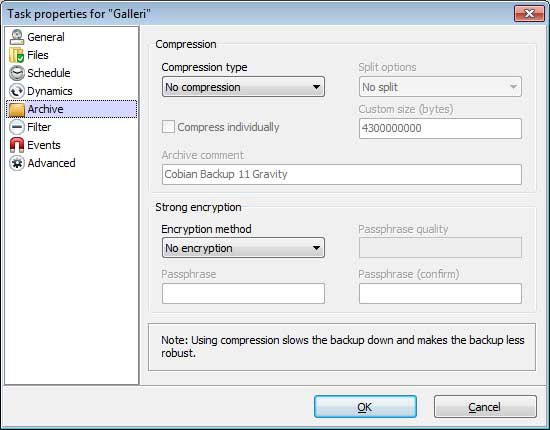Expand the Compression type dropdown
The image size is (550, 430).
pos(243,87)
